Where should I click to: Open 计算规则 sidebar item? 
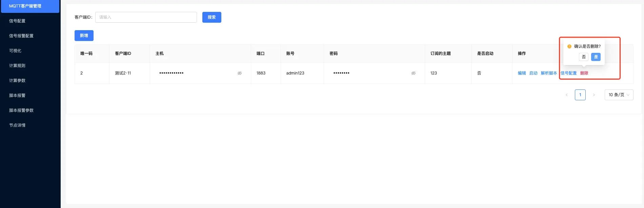tap(17, 66)
